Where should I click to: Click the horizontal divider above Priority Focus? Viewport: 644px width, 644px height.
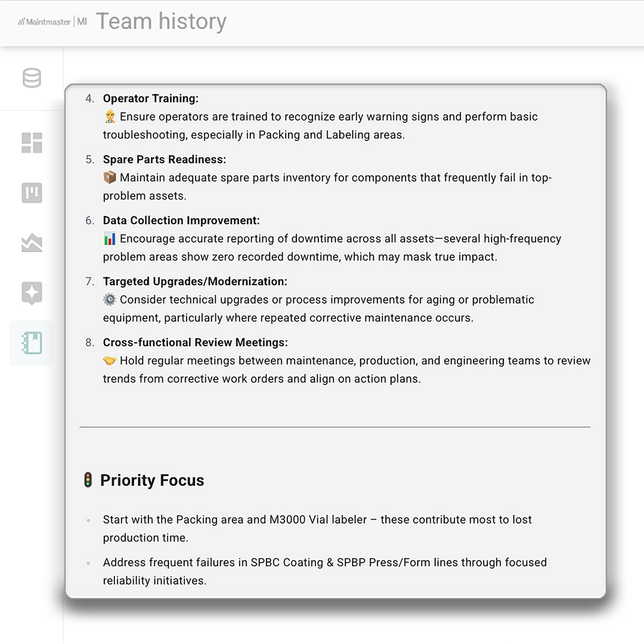(335, 427)
